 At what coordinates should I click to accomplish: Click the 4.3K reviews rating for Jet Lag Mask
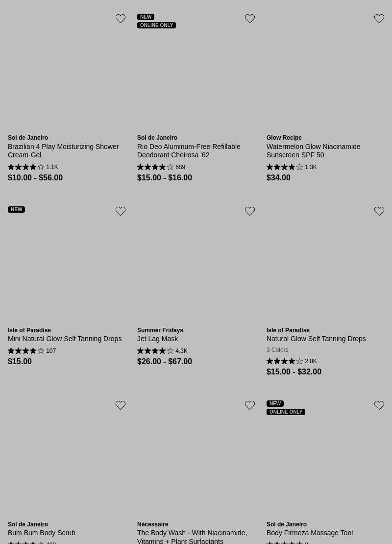(x=162, y=351)
